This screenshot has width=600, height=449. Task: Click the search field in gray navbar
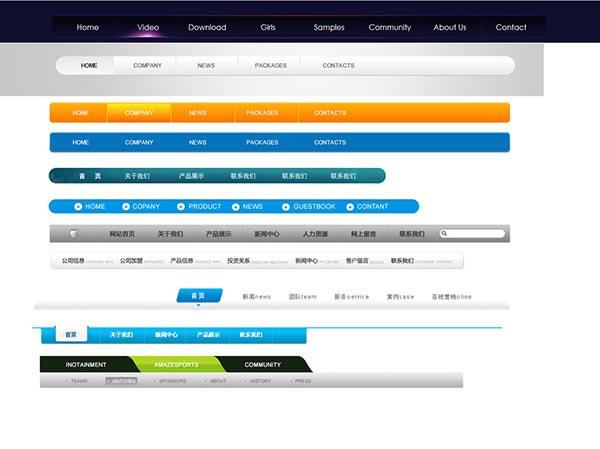pyautogui.click(x=475, y=234)
